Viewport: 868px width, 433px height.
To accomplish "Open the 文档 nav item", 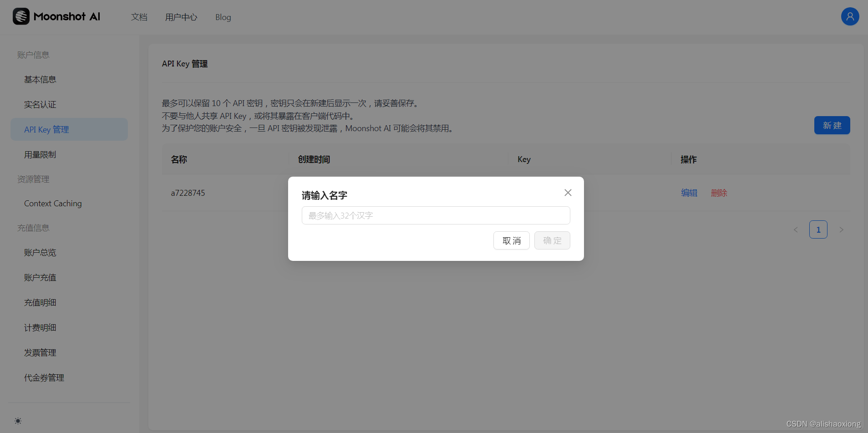I will 139,17.
